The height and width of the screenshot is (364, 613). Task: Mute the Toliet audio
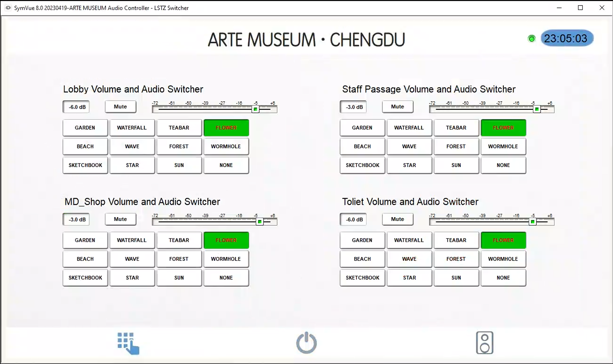coord(397,219)
